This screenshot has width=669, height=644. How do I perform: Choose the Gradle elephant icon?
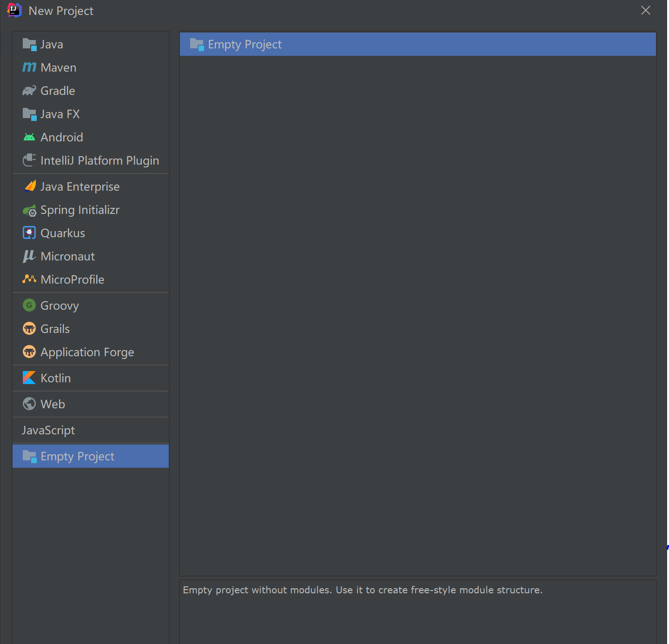[29, 91]
